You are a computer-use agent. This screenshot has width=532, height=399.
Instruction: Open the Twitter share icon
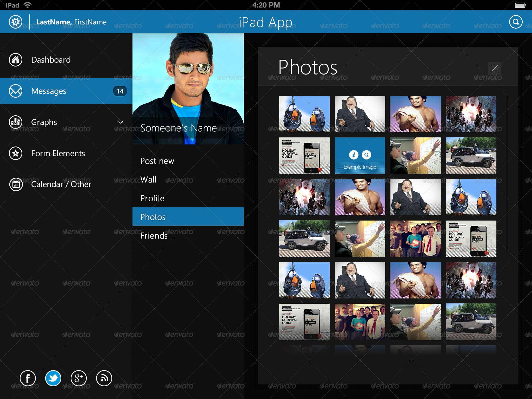click(x=53, y=378)
